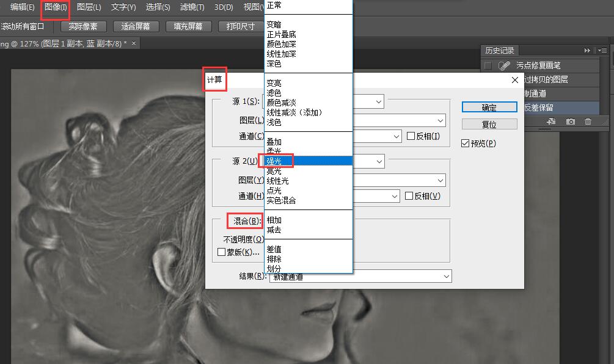The image size is (614, 364).
Task: Click the 实际像素 toolbar button
Action: (83, 26)
